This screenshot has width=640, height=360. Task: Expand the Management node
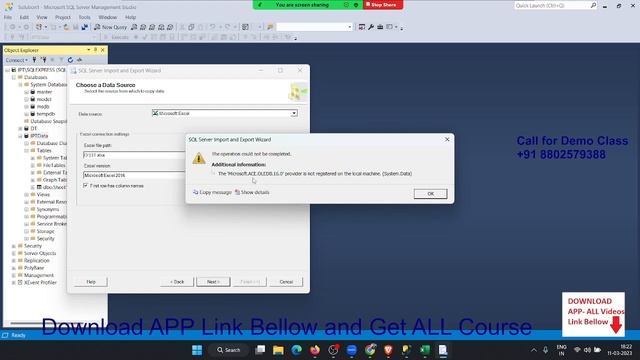click(x=14, y=276)
